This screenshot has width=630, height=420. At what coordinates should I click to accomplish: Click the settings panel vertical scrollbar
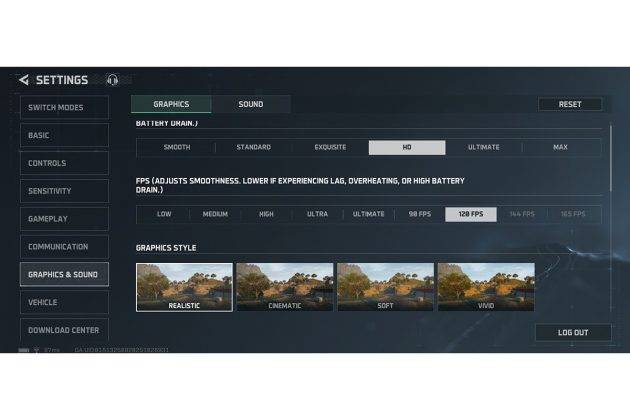pyautogui.click(x=611, y=159)
